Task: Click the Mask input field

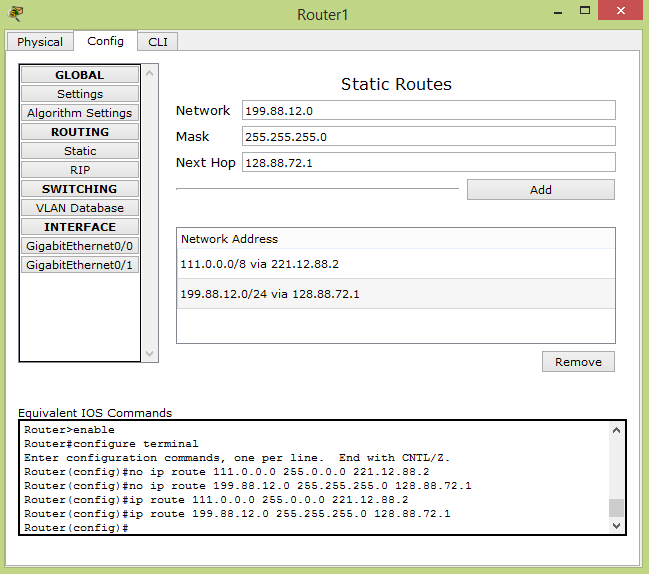Action: [x=428, y=137]
